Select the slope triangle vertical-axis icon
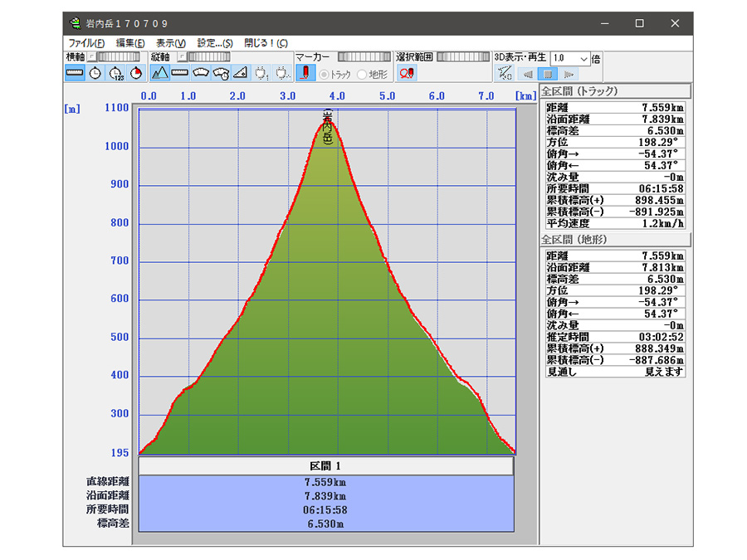This screenshot has height=560, width=747. [241, 73]
